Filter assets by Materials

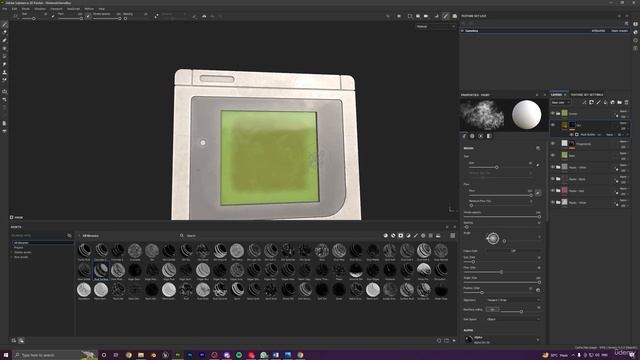click(x=385, y=236)
